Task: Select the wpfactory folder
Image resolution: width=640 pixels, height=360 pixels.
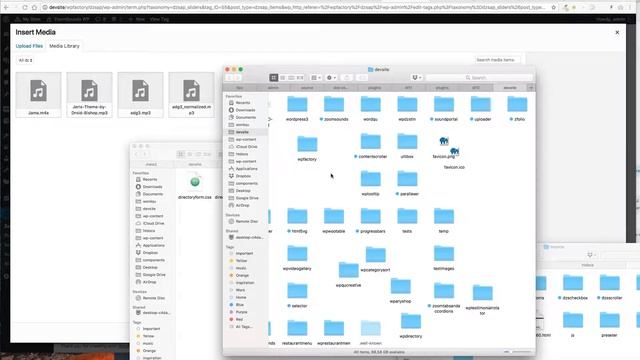Action: pyautogui.click(x=307, y=149)
